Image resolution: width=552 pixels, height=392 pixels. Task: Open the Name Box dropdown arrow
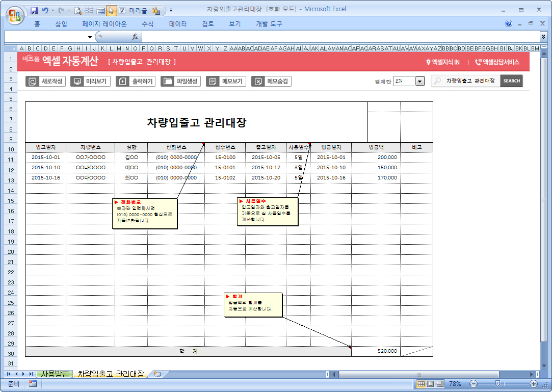tap(90, 37)
